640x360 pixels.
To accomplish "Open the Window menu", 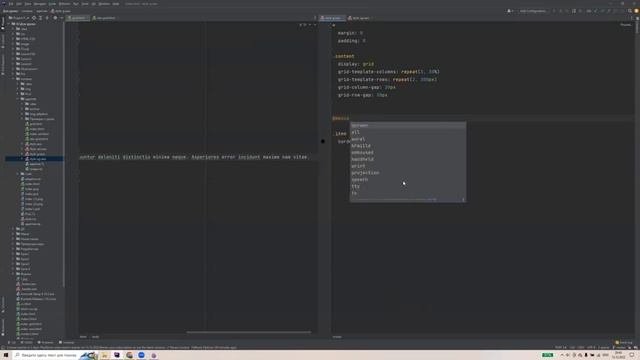I will 104,4.
